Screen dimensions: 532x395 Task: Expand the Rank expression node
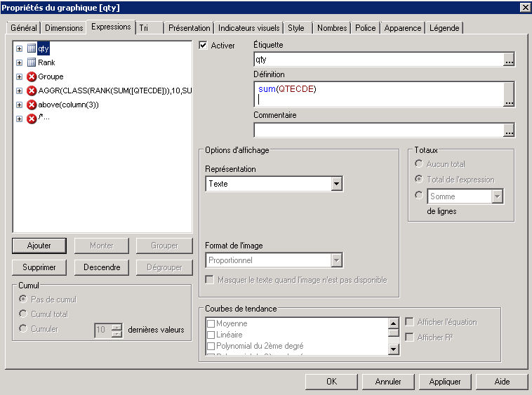click(x=20, y=62)
